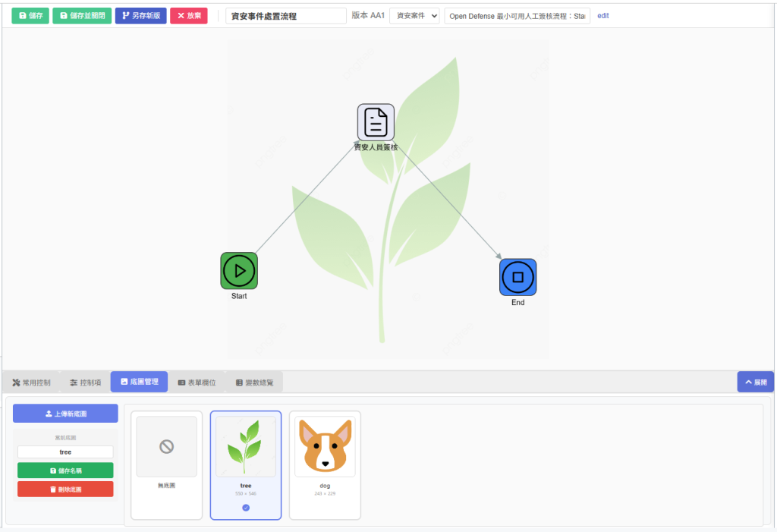Expand the panel with 展開 button
Viewport: 777px width, 532px height.
click(x=756, y=382)
